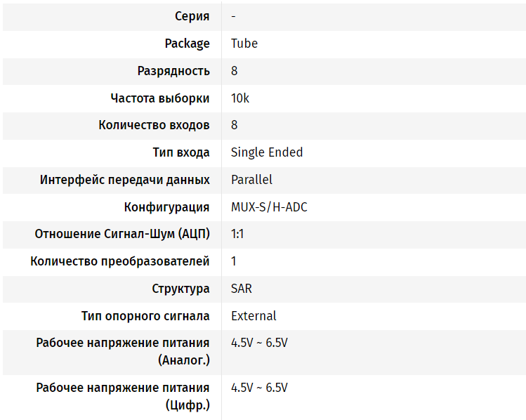Click the "Single Ended" value
Viewport: 526px width, 420px height.
click(x=267, y=152)
